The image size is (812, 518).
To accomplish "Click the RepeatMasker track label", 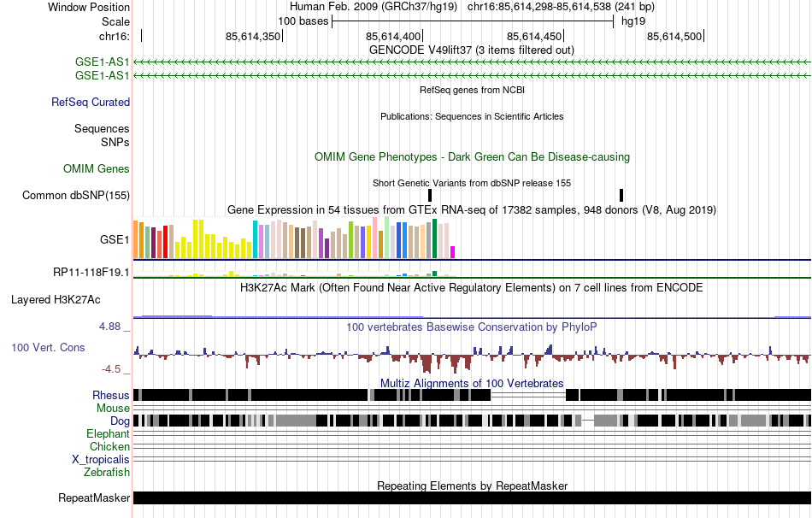I will 94,497.
